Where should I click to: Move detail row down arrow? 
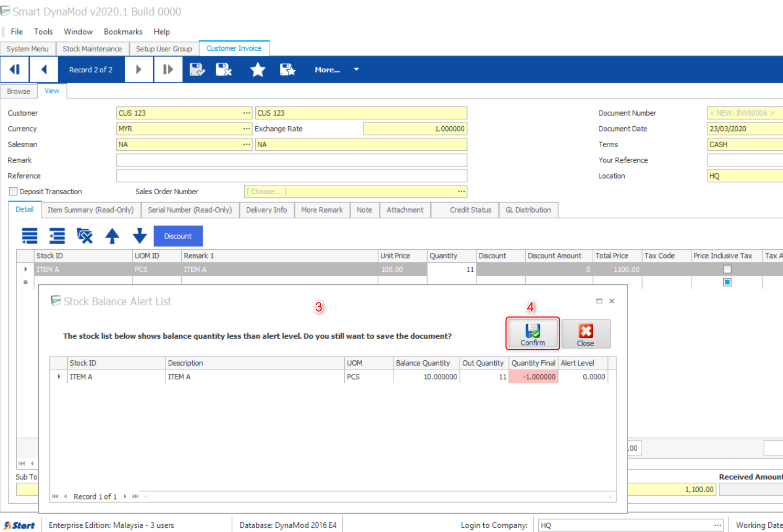click(x=139, y=236)
